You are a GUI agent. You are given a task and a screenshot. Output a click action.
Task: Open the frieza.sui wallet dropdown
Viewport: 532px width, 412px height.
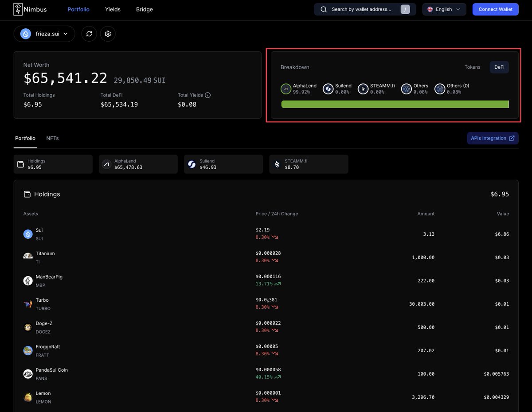(x=44, y=34)
